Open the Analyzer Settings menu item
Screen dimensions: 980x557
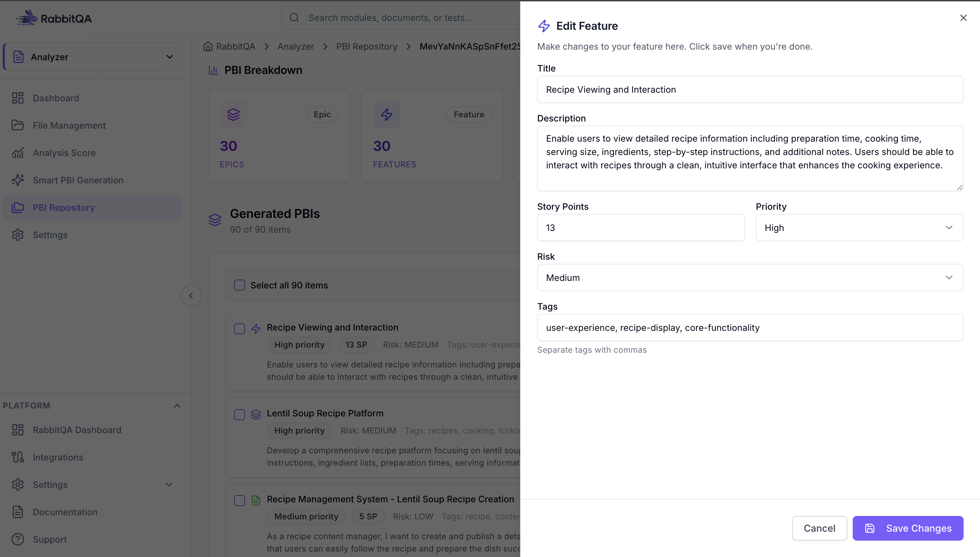tap(93, 235)
